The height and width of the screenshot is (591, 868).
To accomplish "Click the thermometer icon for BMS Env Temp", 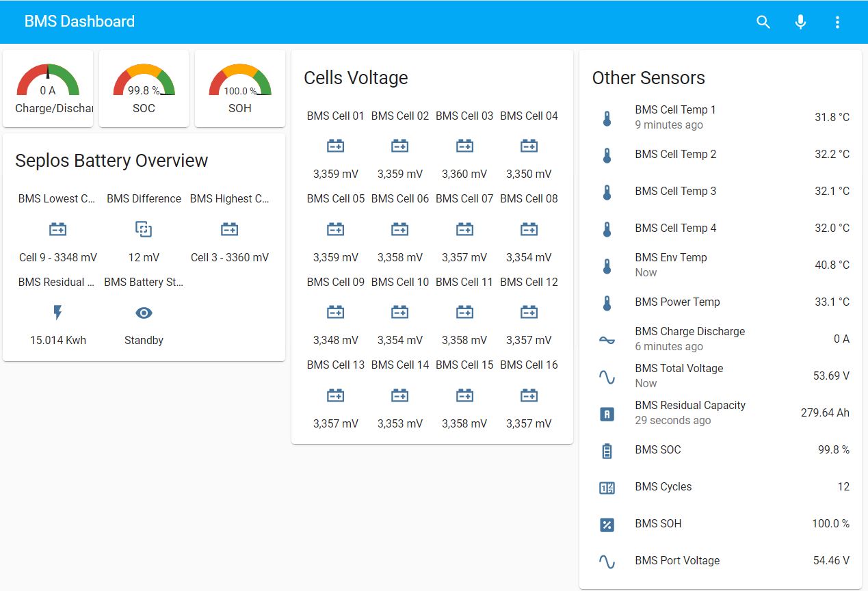I will [607, 265].
